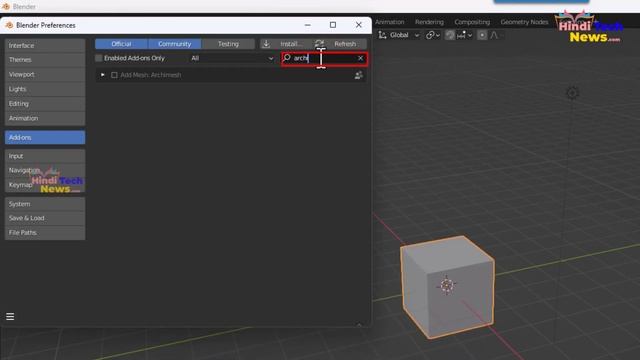Expand the Archimesh add-on details triangle

tap(102, 75)
